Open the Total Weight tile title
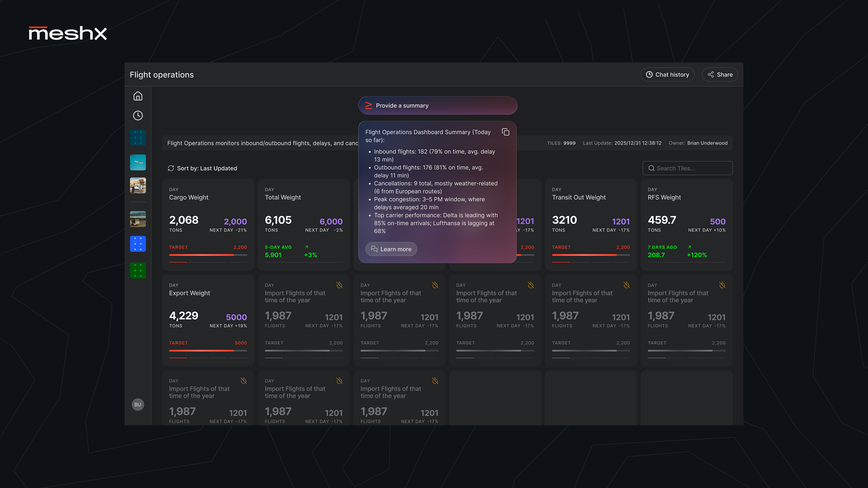Image resolution: width=868 pixels, height=488 pixels. 283,197
